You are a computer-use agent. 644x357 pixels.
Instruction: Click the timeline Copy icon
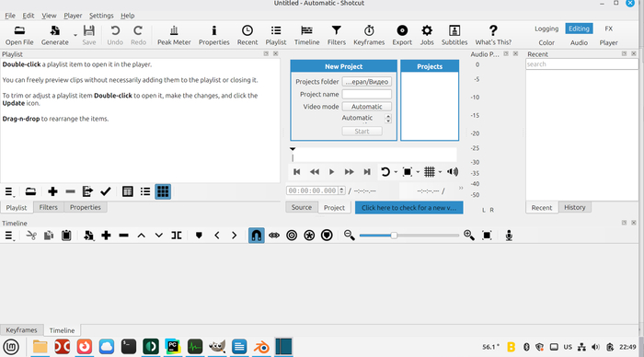pyautogui.click(x=49, y=236)
